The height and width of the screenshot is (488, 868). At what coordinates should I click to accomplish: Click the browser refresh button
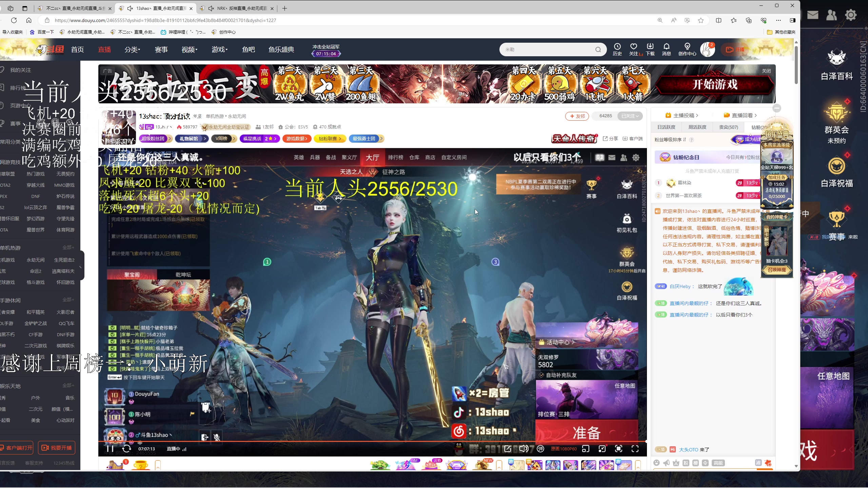(14, 20)
